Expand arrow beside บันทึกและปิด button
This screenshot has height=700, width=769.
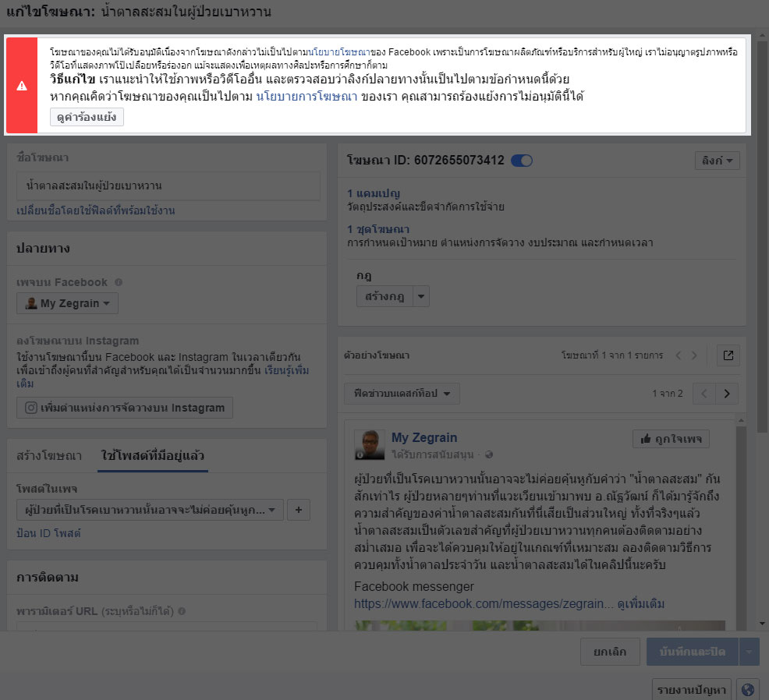[x=749, y=652]
